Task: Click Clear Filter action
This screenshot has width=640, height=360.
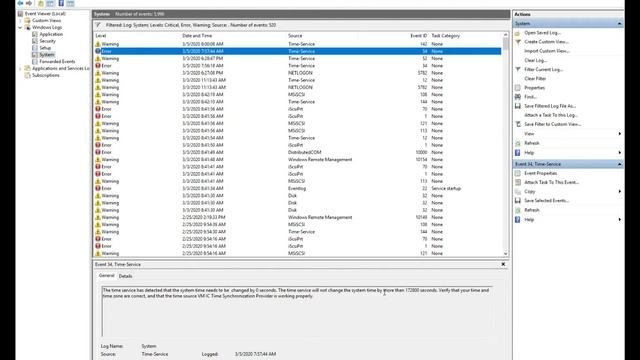Action: 535,78
